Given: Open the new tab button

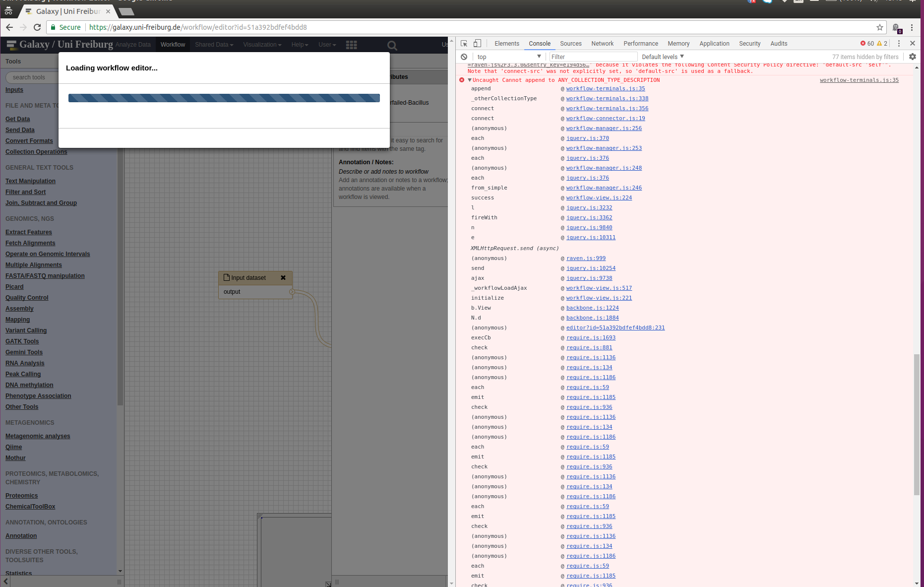Looking at the screenshot, I should click(x=126, y=11).
